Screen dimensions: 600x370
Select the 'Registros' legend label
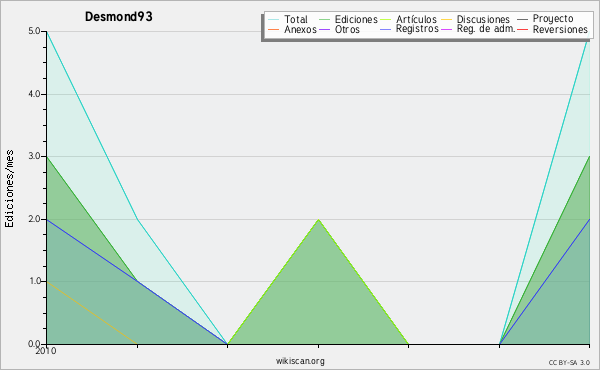coord(417,29)
